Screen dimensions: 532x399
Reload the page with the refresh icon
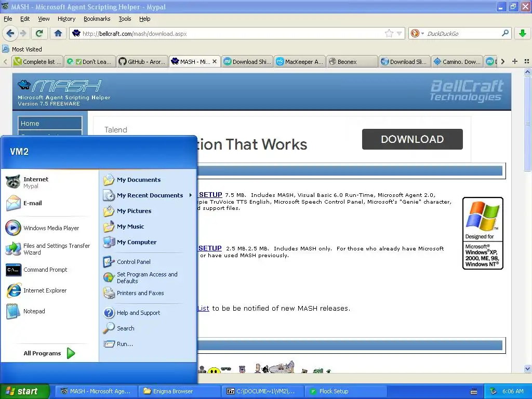point(39,33)
